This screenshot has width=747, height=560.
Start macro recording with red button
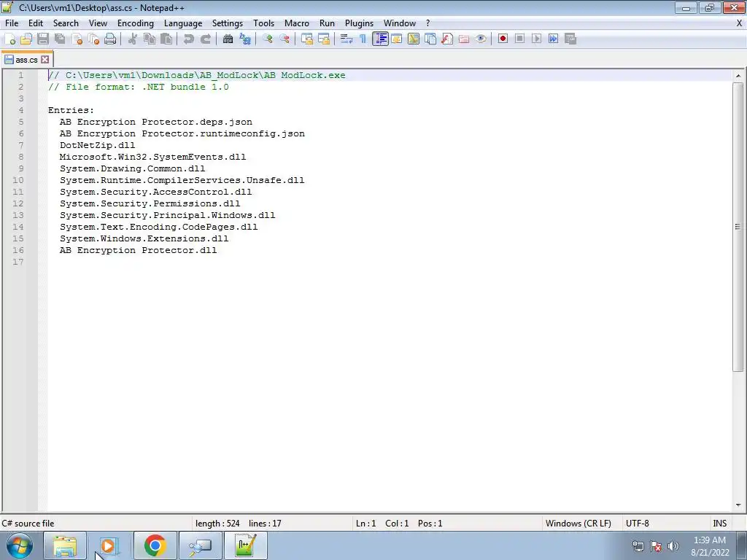coord(503,39)
